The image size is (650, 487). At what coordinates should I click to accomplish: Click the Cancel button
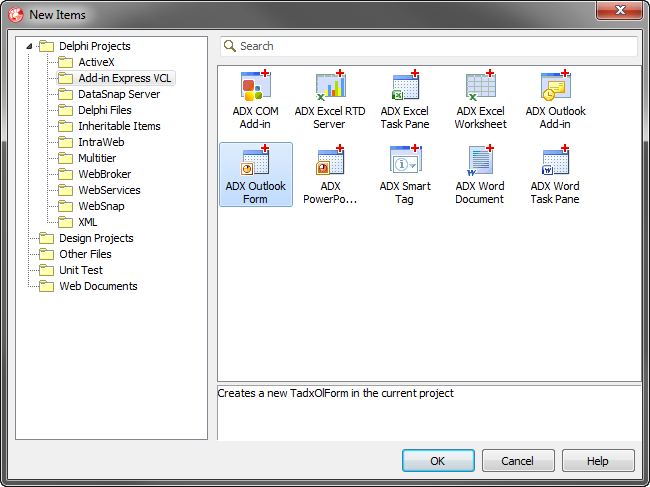click(x=518, y=460)
